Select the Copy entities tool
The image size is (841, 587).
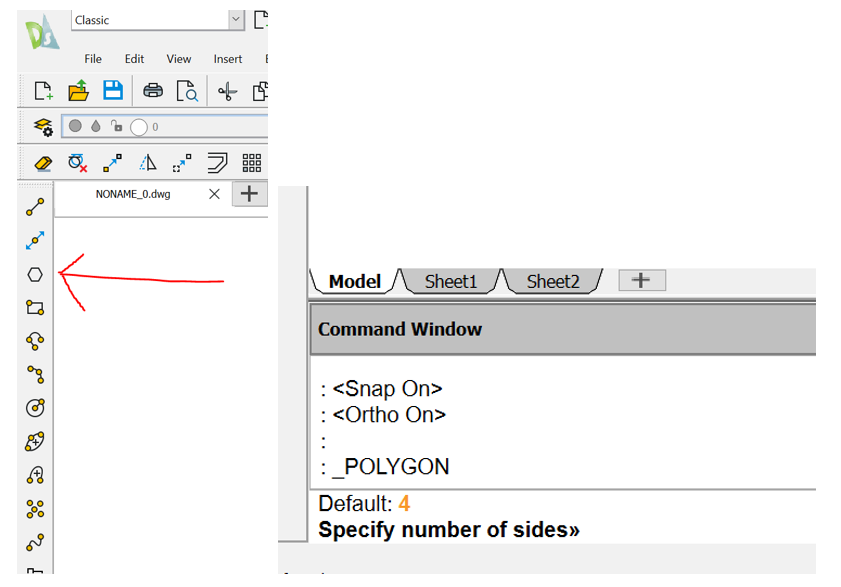(182, 163)
